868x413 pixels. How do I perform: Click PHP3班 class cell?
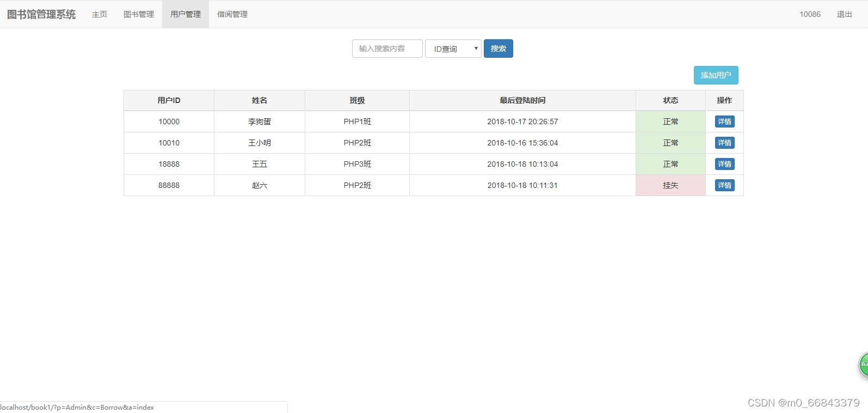[x=357, y=164]
